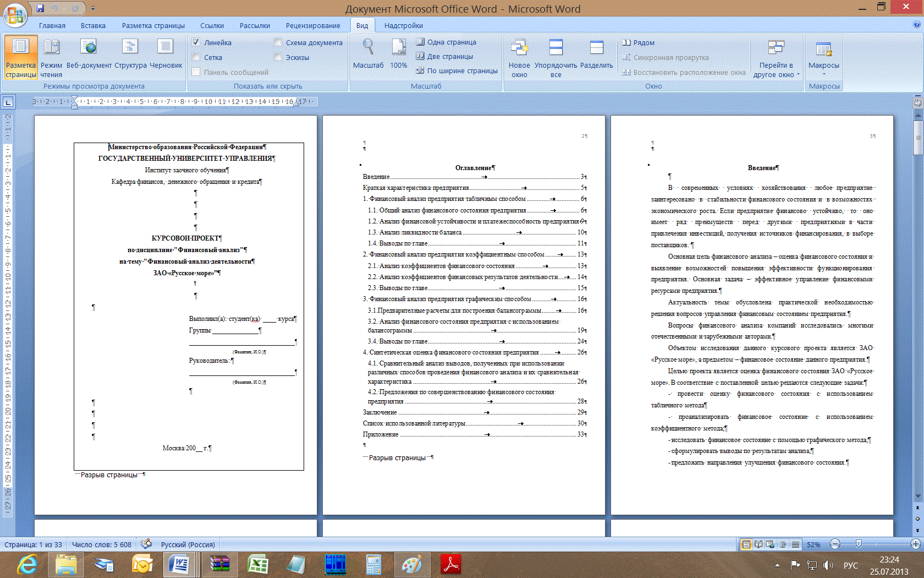
Task: Switch to the Рецензирование tab
Action: 312,25
